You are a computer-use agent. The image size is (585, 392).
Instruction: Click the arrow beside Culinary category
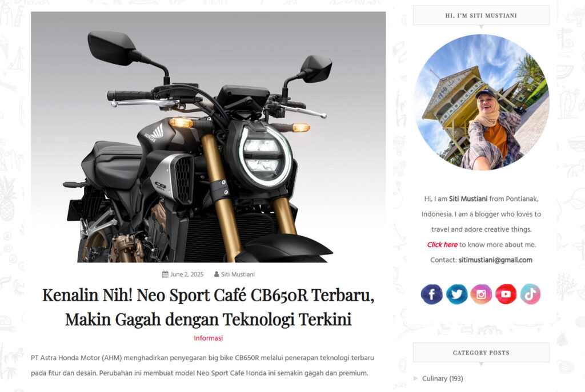[x=416, y=378]
